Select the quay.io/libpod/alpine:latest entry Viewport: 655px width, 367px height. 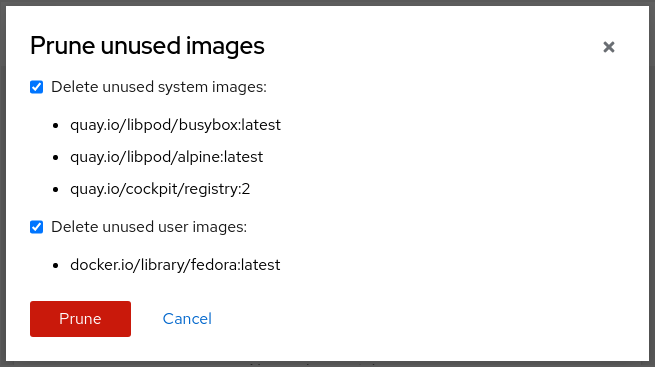(x=167, y=157)
